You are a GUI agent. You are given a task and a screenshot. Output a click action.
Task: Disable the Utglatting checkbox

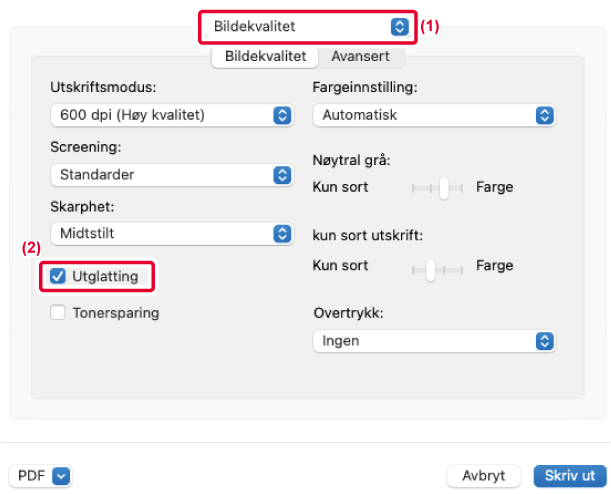58,276
